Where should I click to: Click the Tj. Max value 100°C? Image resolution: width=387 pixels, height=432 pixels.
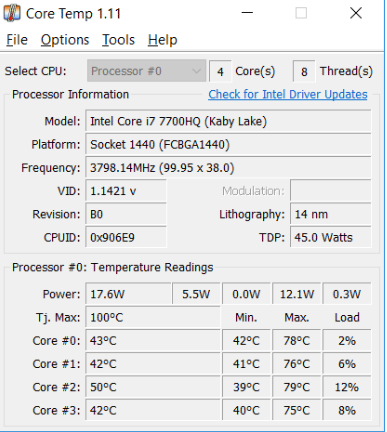point(153,317)
